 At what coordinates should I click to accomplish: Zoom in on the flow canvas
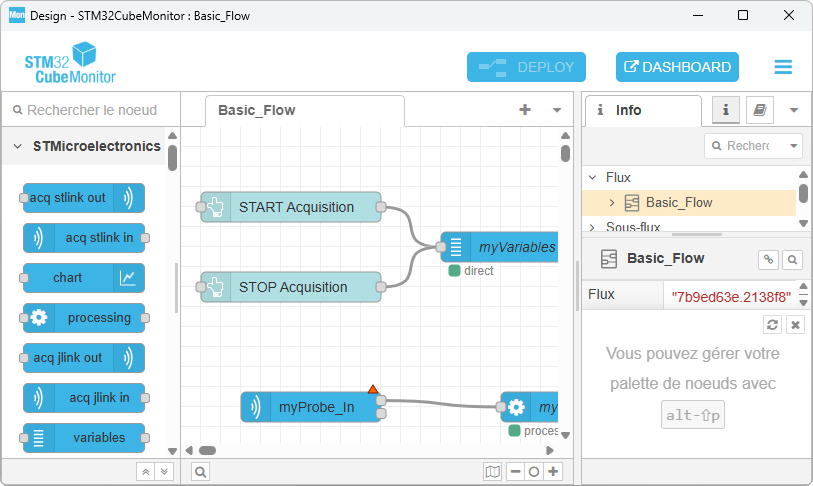553,471
